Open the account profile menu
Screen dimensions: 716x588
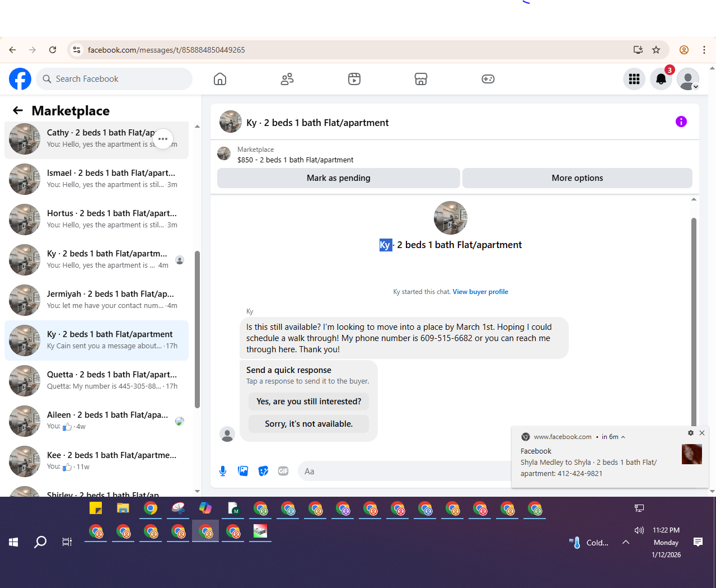click(x=688, y=79)
